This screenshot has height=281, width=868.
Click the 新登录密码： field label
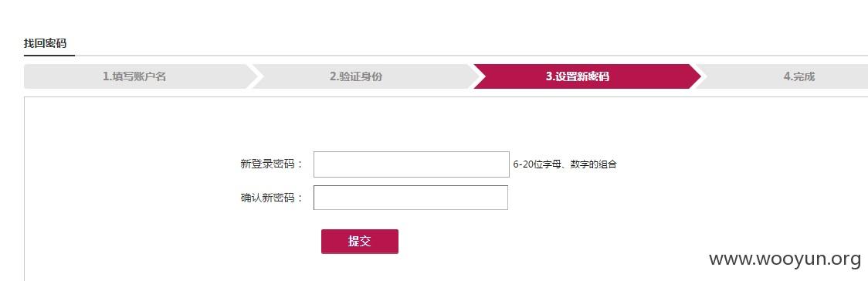click(272, 164)
